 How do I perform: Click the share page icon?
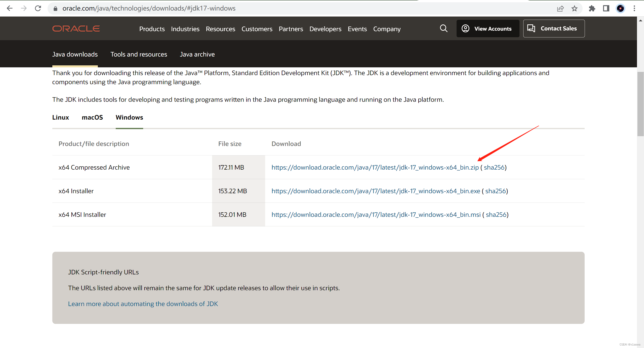[x=560, y=9]
